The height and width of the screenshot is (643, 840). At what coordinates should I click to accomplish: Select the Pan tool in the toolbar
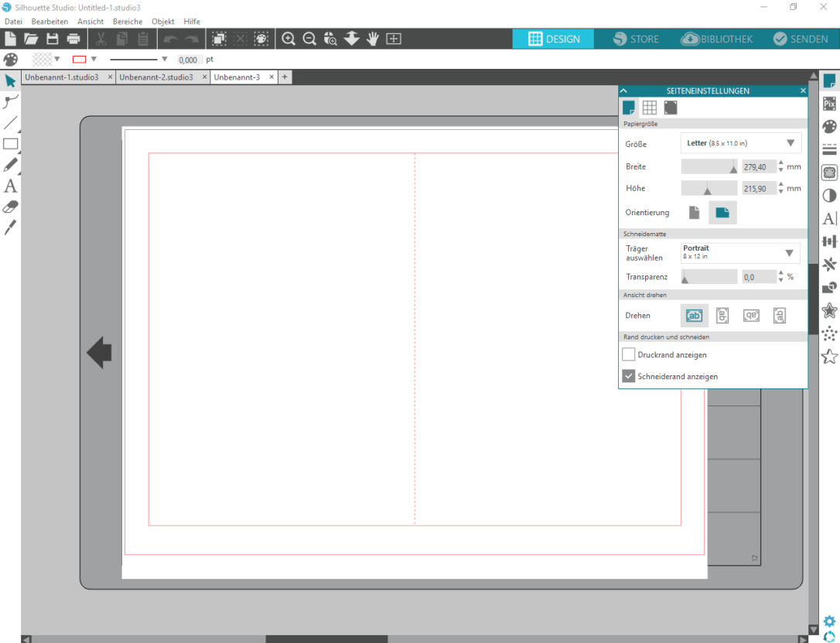(x=372, y=38)
